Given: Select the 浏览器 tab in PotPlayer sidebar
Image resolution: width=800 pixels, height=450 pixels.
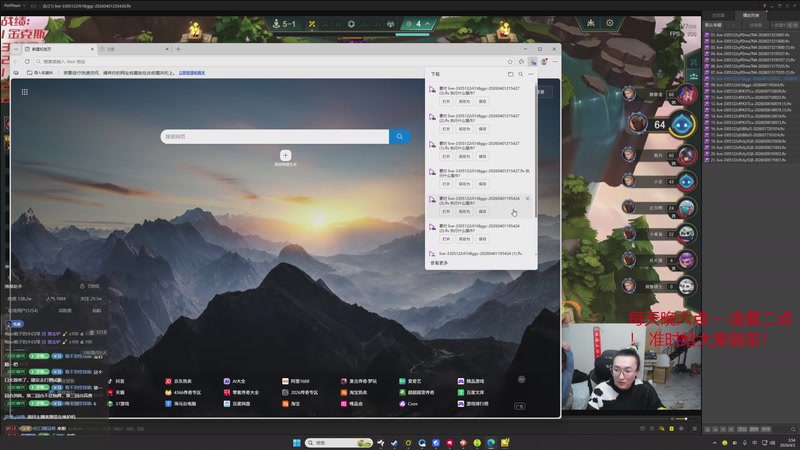Looking at the screenshot, I should click(x=718, y=15).
